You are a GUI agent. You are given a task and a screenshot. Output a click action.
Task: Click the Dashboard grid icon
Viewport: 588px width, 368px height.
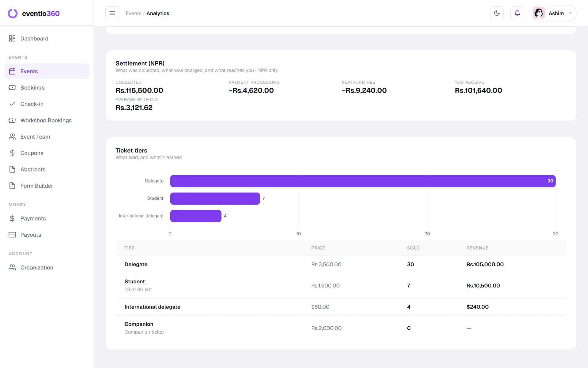coord(12,38)
